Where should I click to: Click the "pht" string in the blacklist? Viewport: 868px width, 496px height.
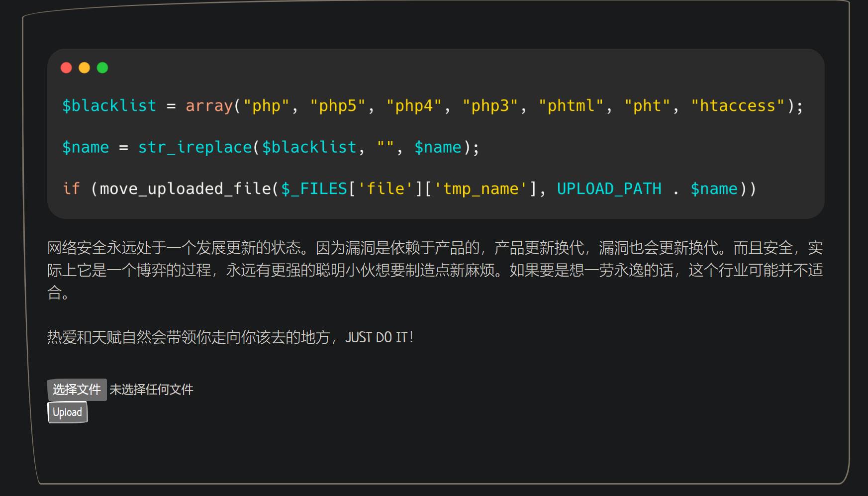pos(647,106)
